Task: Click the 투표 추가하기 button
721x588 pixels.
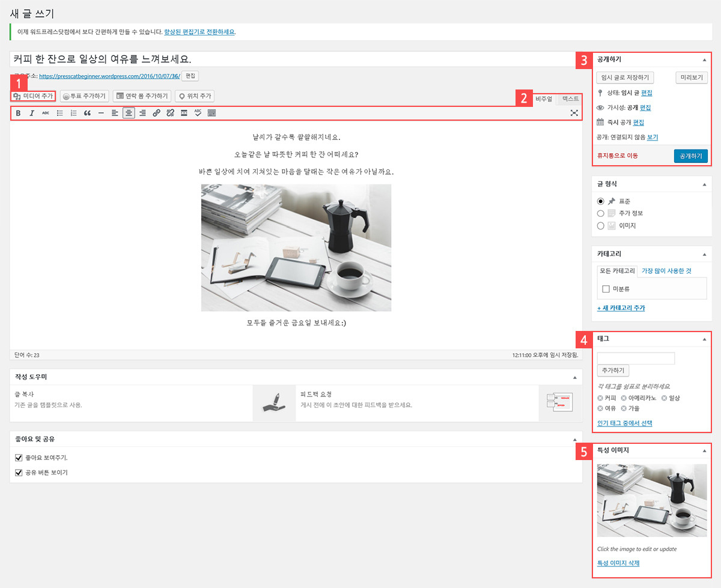Action: tap(84, 96)
